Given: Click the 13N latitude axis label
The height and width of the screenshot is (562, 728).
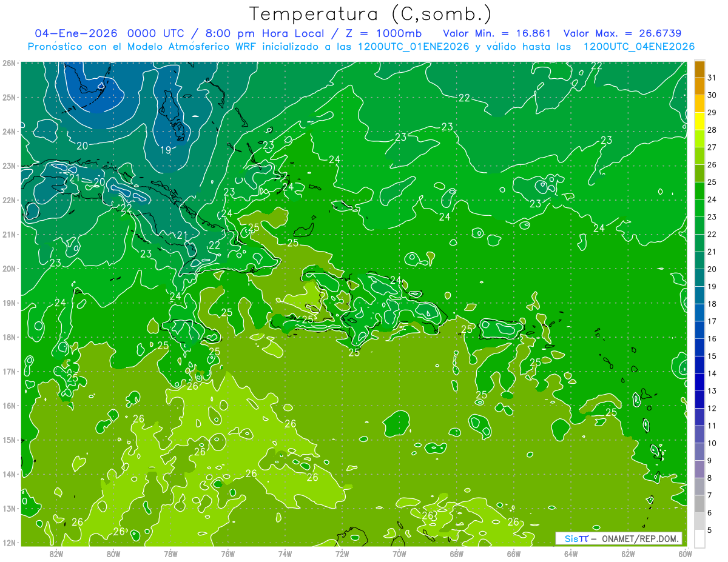Looking at the screenshot, I should pyautogui.click(x=9, y=508).
